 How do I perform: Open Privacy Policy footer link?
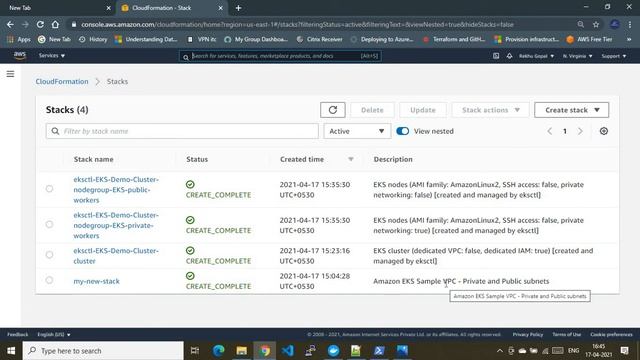528,334
